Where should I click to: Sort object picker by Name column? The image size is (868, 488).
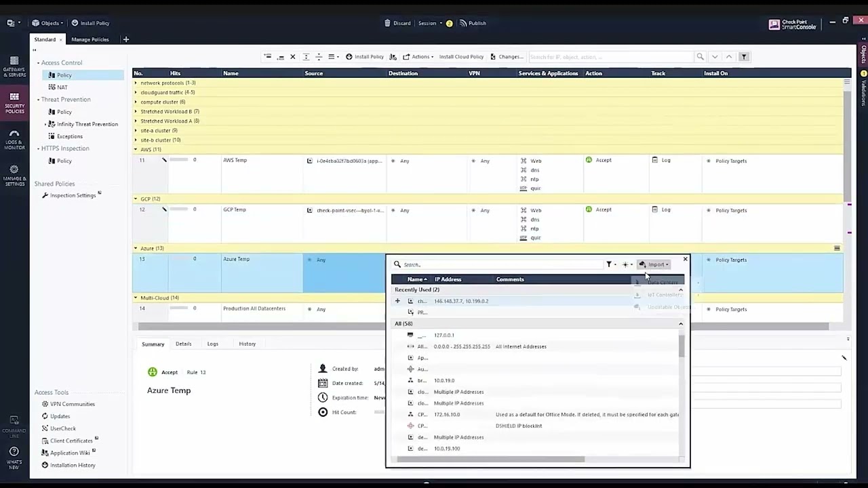(x=418, y=279)
